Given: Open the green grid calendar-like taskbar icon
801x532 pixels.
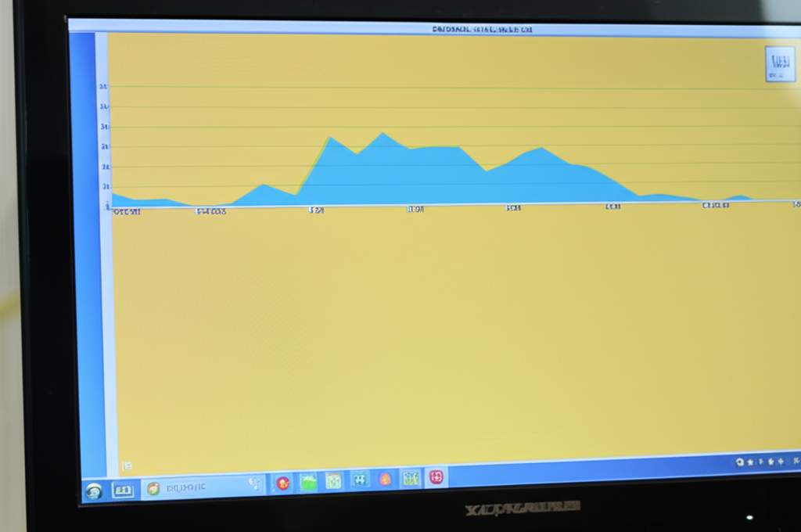Looking at the screenshot, I should 333,480.
